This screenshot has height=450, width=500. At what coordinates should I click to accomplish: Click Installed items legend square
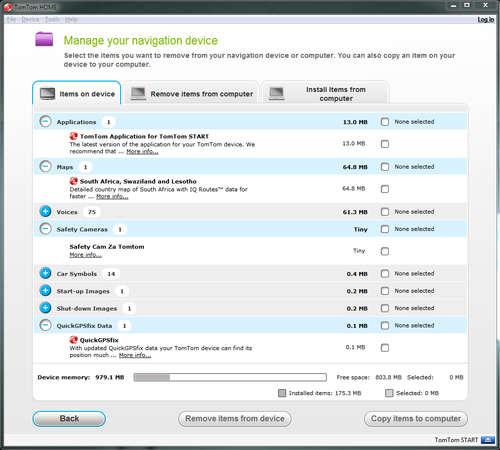point(282,393)
